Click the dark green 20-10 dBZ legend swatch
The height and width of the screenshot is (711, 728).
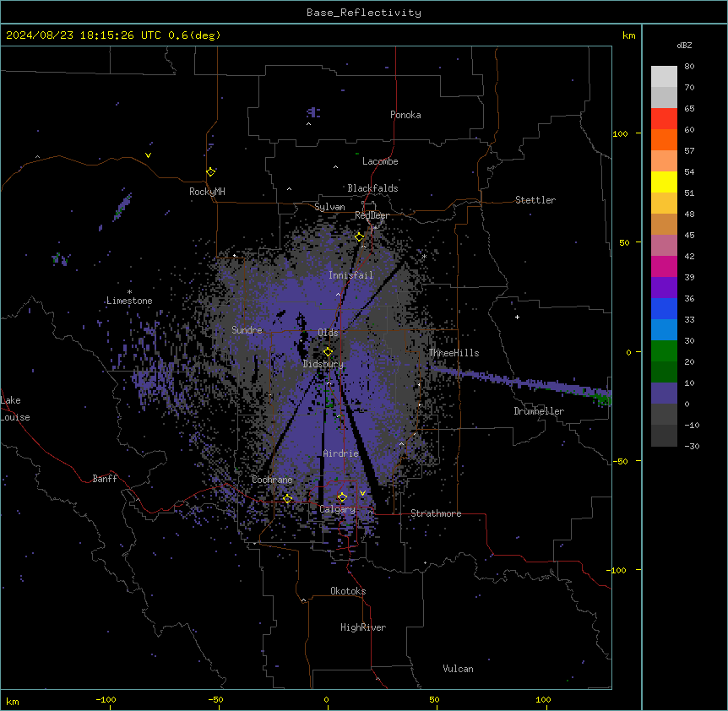click(664, 372)
